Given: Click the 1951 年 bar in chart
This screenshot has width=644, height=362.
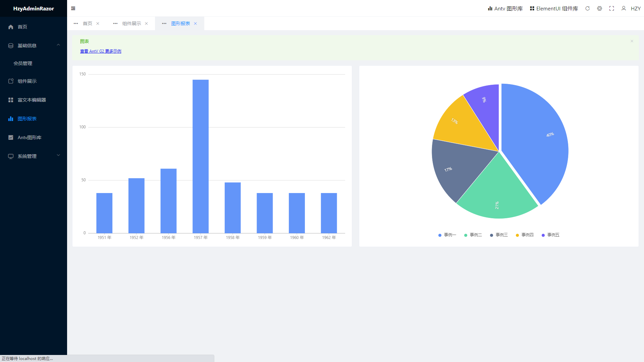Looking at the screenshot, I should coord(104,213).
